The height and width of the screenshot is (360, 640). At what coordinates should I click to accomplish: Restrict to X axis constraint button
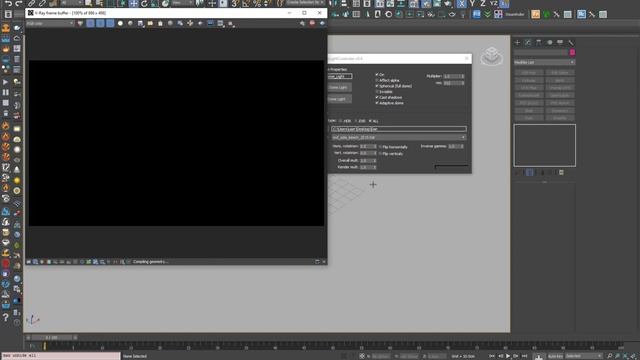click(461, 4)
